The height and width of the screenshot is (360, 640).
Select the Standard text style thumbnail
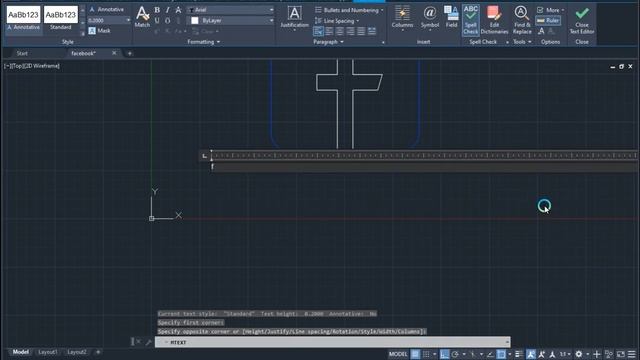61,19
